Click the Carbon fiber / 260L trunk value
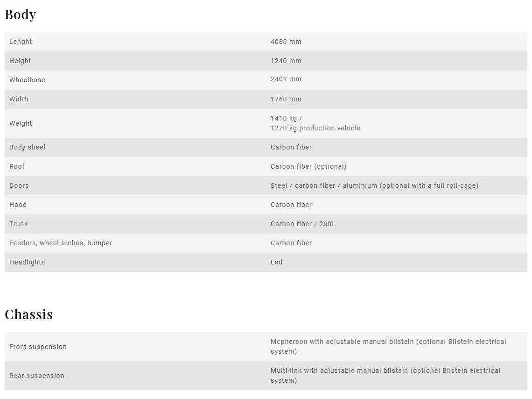 click(x=303, y=224)
